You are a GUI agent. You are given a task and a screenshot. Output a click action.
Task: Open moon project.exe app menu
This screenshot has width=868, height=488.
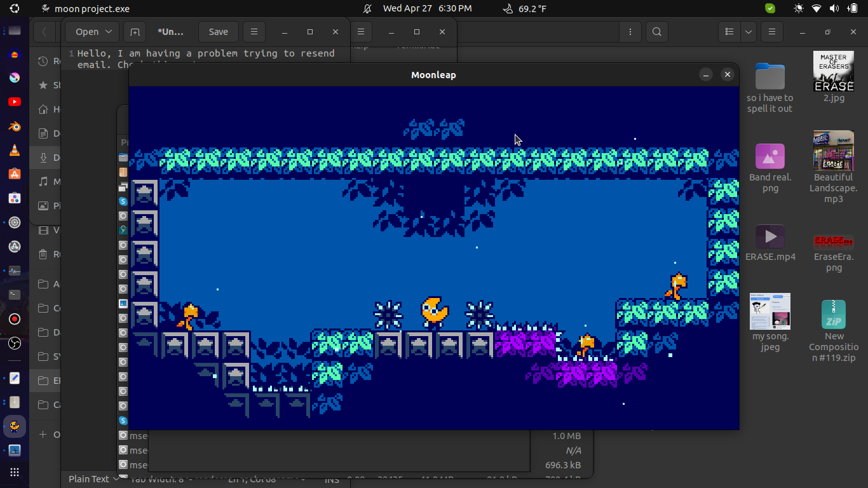coord(85,9)
